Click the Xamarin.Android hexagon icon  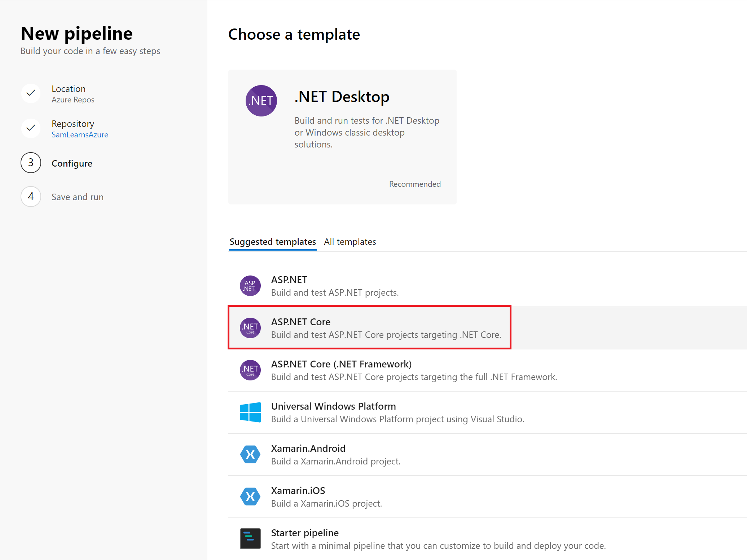pos(250,454)
